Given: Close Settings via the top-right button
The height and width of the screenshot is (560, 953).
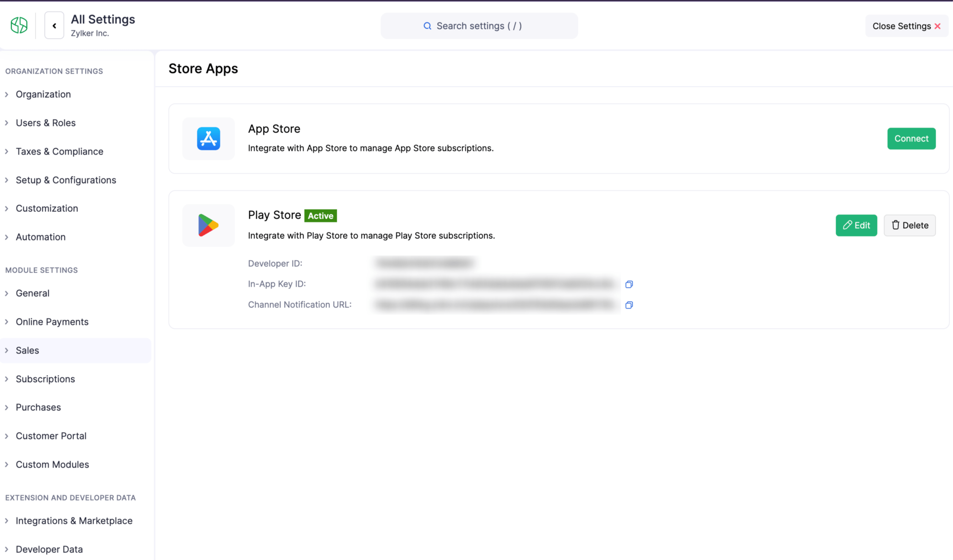Looking at the screenshot, I should 907,26.
